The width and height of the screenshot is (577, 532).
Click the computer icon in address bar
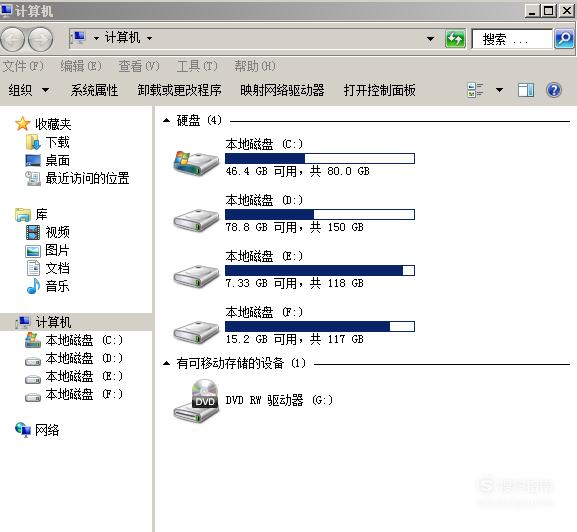(79, 38)
